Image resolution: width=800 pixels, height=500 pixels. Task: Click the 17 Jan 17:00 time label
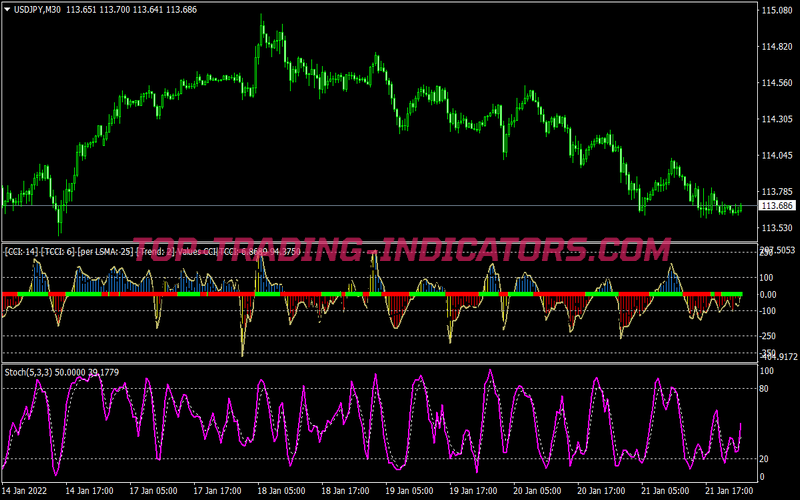(x=217, y=491)
